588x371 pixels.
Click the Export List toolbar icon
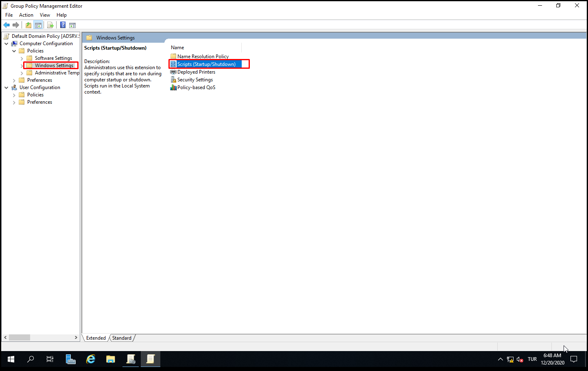(x=50, y=25)
